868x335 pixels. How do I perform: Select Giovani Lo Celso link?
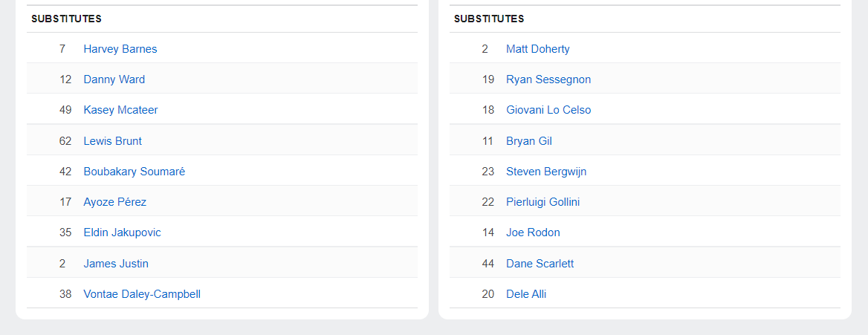548,110
